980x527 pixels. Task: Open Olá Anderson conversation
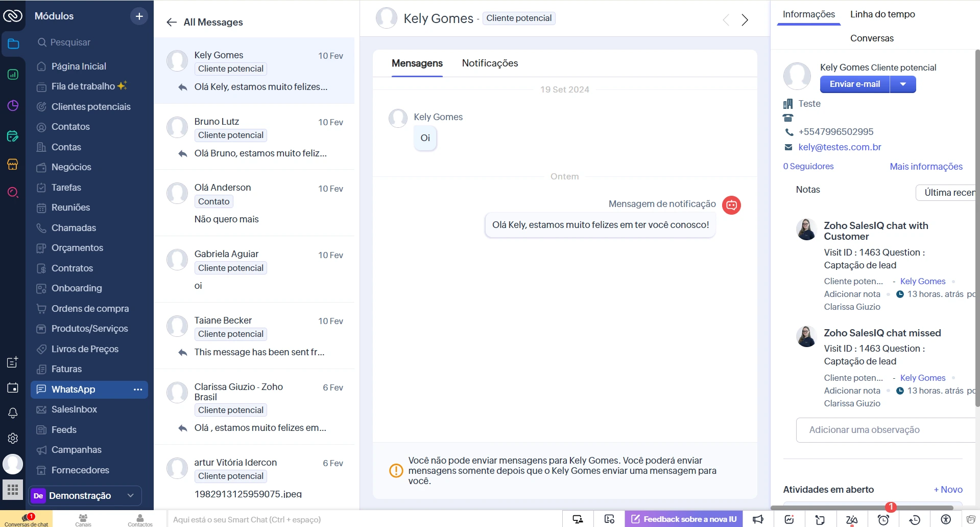coord(254,203)
